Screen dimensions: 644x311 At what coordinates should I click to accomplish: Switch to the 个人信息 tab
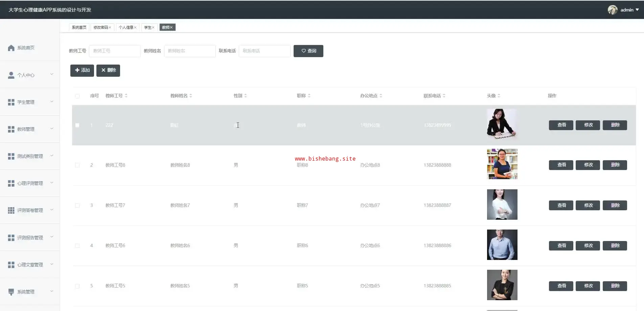point(126,27)
